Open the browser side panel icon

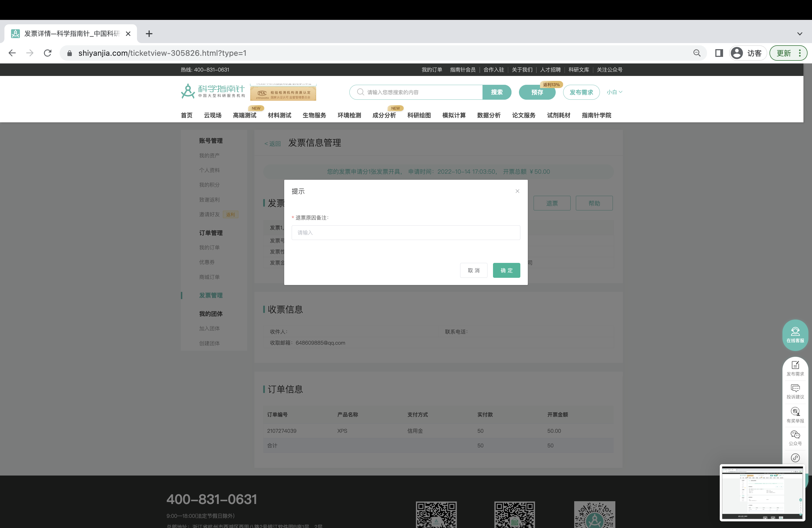[719, 53]
